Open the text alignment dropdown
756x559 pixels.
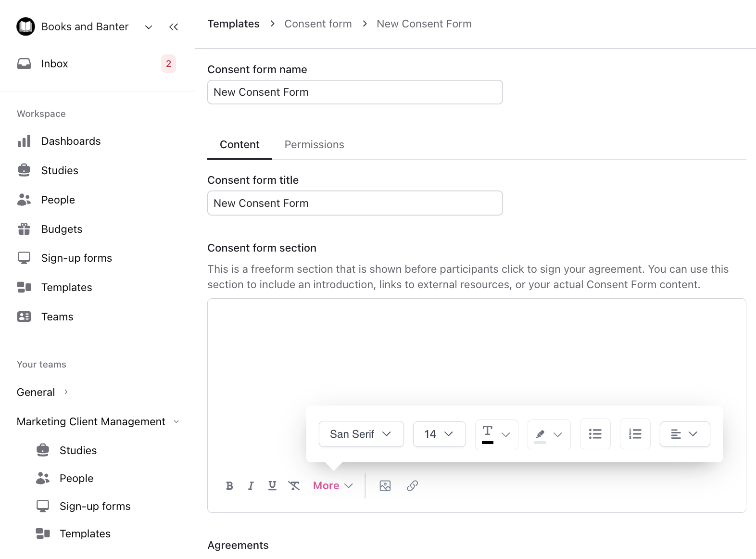coord(684,434)
